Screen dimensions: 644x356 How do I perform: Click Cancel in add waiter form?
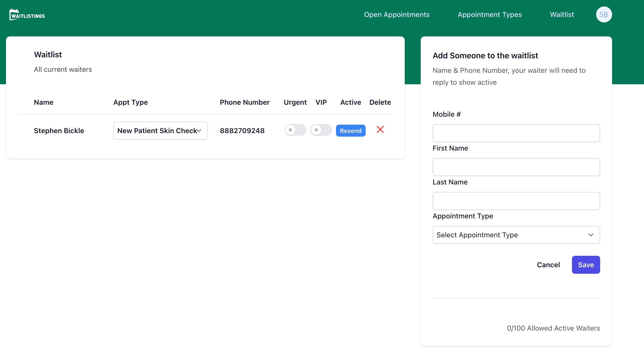click(x=548, y=265)
